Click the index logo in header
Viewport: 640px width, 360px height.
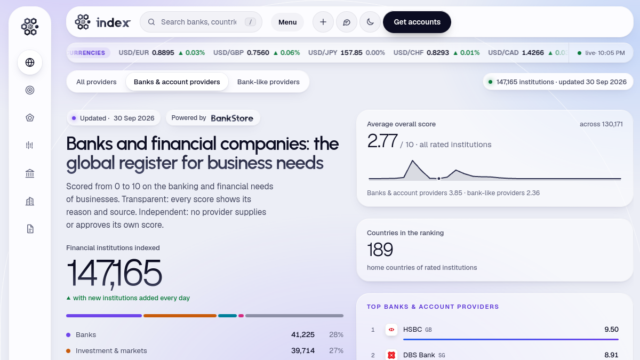click(102, 22)
